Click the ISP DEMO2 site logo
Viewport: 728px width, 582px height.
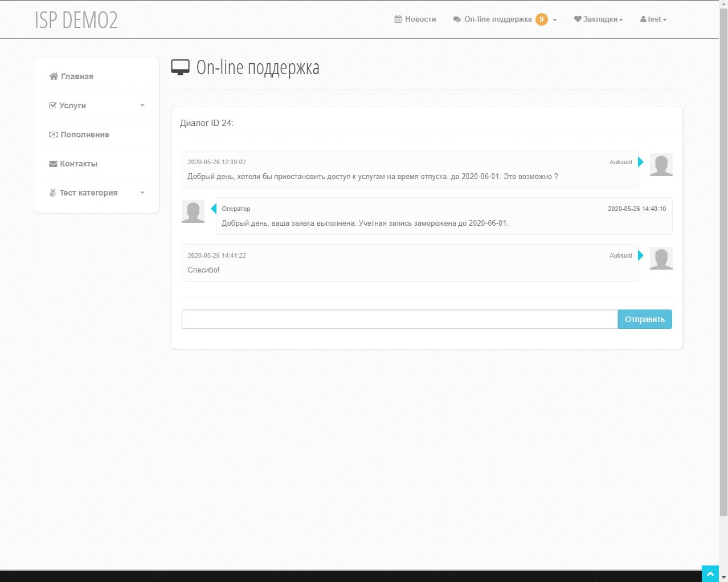(x=76, y=20)
